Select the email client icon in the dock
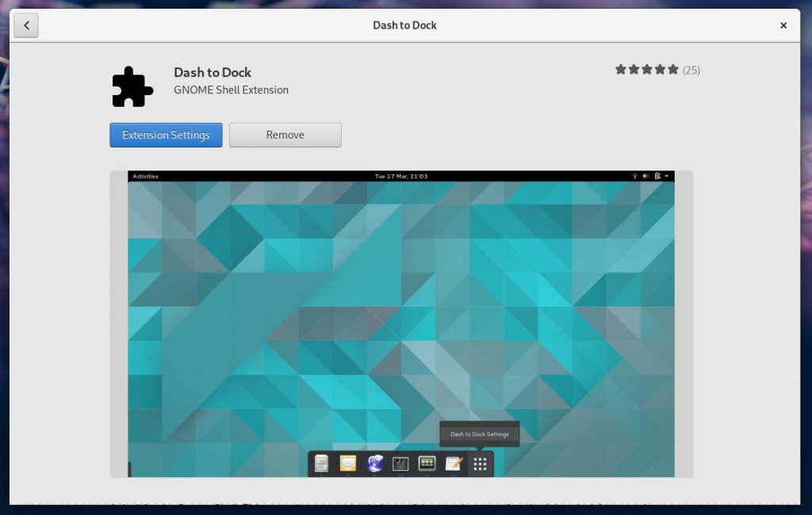Screen dimensions: 812x515 [347, 463]
